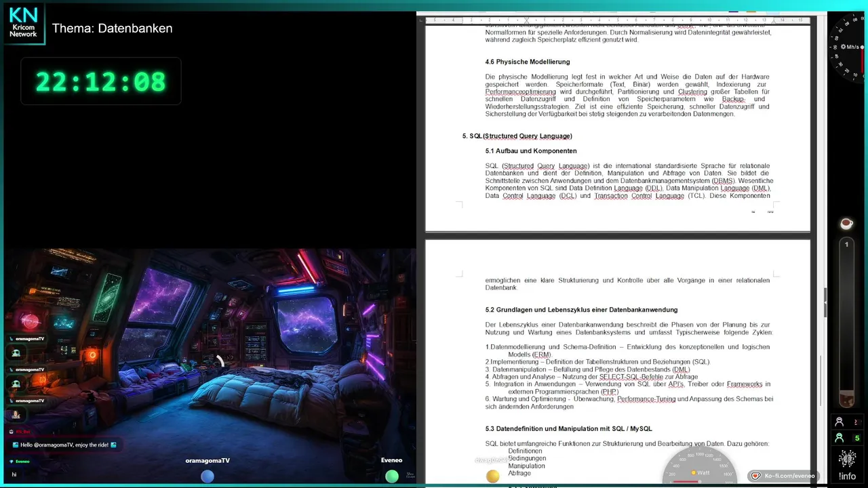Click the coffee cup icon above the meter

click(846, 224)
